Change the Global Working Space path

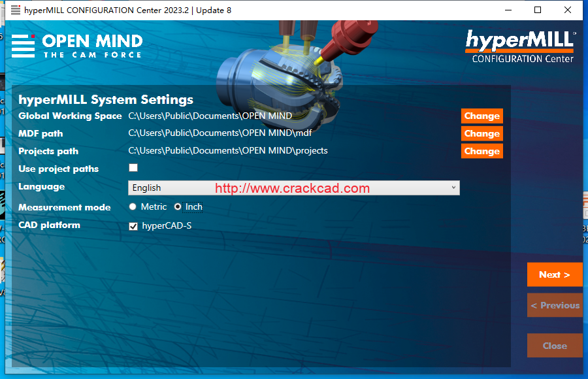(x=482, y=116)
